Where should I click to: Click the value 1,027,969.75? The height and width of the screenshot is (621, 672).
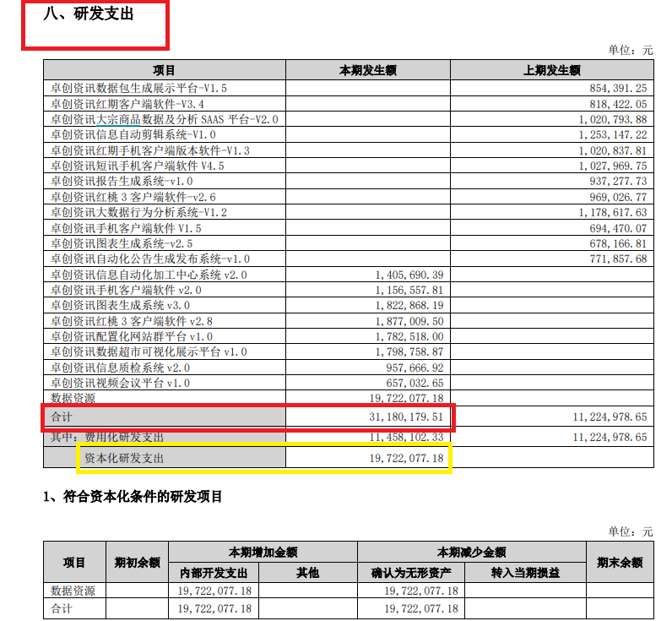coord(613,166)
